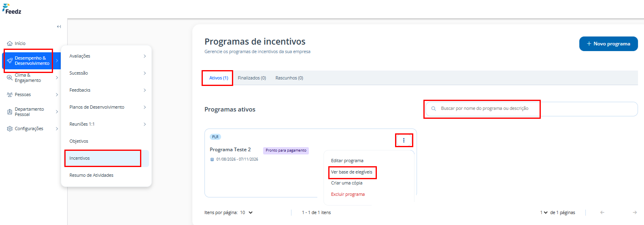The image size is (644, 225).
Task: Select Excluir programa option
Action: pyautogui.click(x=348, y=194)
